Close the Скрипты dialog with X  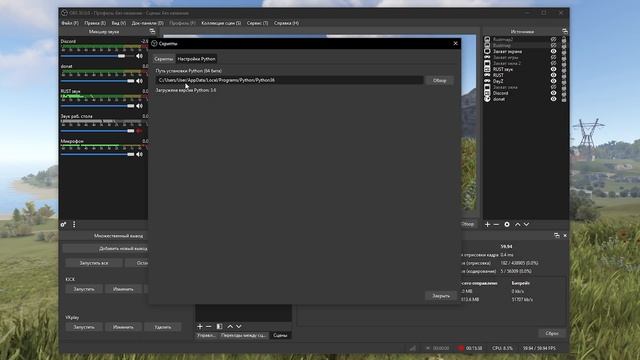click(x=456, y=43)
